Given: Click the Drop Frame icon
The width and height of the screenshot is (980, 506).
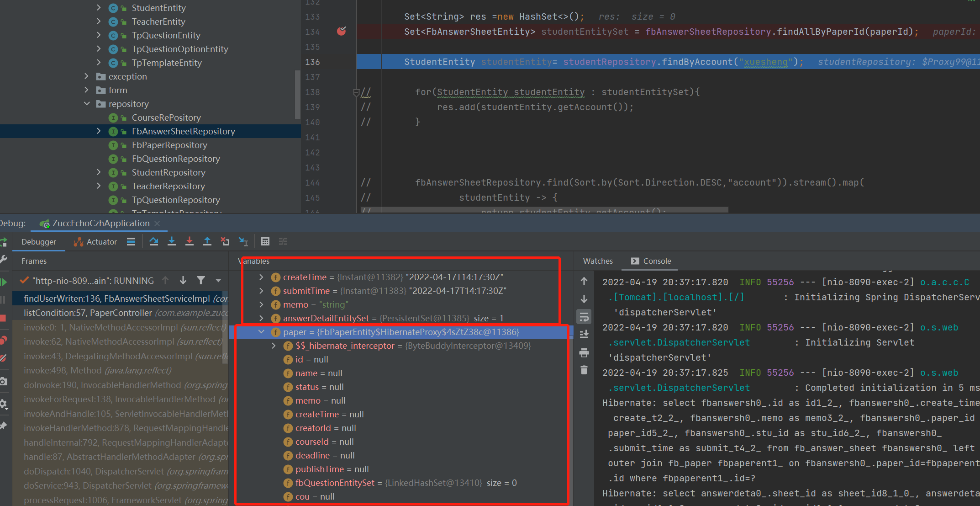Looking at the screenshot, I should tap(225, 241).
